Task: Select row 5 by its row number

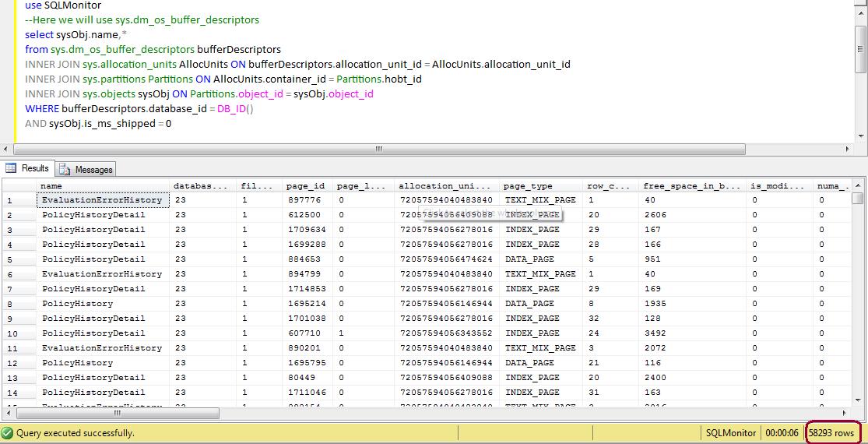Action: click(x=19, y=259)
